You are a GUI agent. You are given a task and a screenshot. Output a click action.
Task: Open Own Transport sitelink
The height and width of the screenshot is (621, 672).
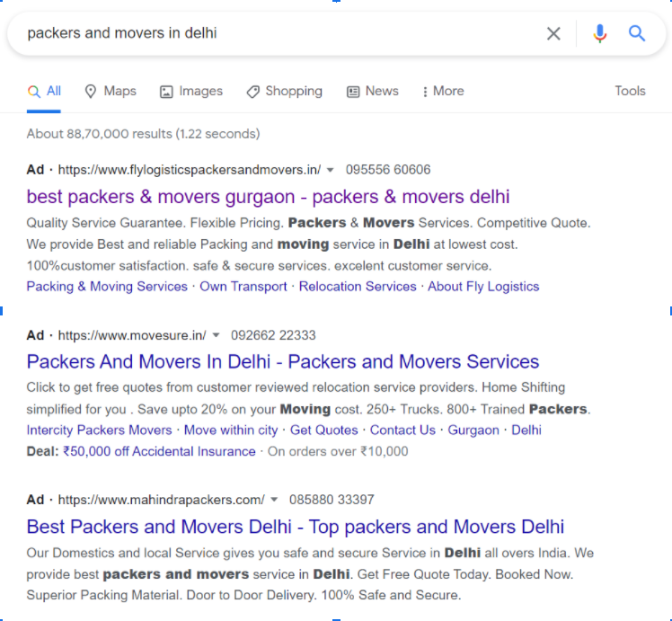tap(243, 287)
